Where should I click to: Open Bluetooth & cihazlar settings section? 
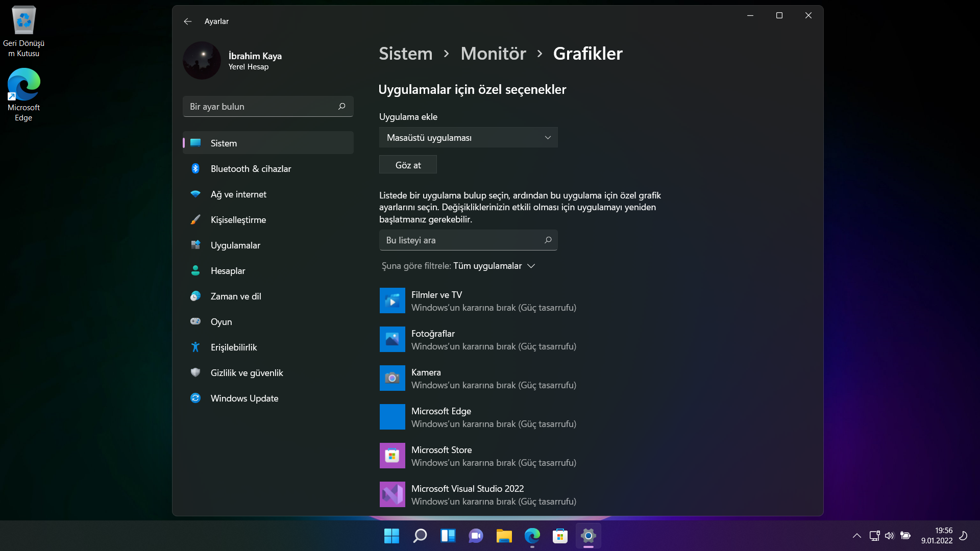click(x=251, y=169)
